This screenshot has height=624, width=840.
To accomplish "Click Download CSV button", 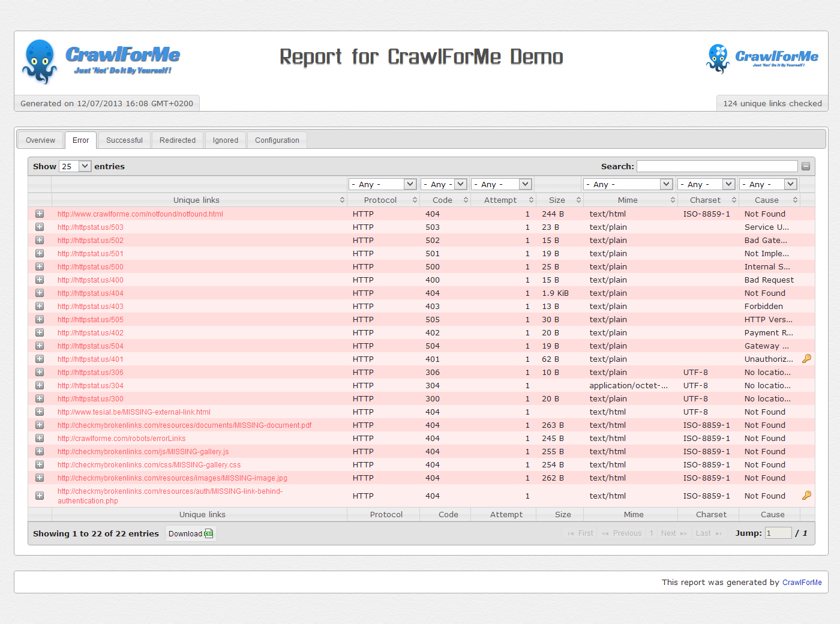I will pyautogui.click(x=191, y=533).
